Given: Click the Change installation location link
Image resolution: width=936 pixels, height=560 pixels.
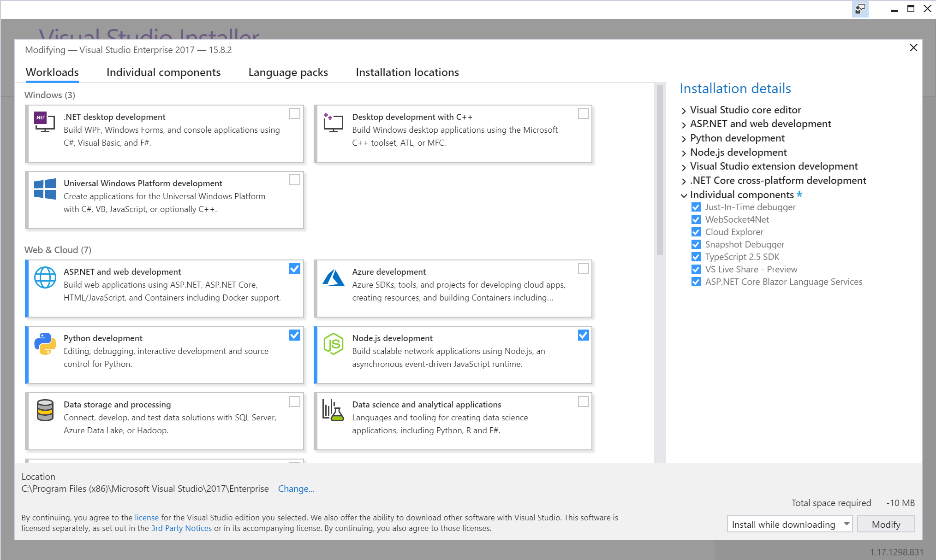Looking at the screenshot, I should click(296, 488).
